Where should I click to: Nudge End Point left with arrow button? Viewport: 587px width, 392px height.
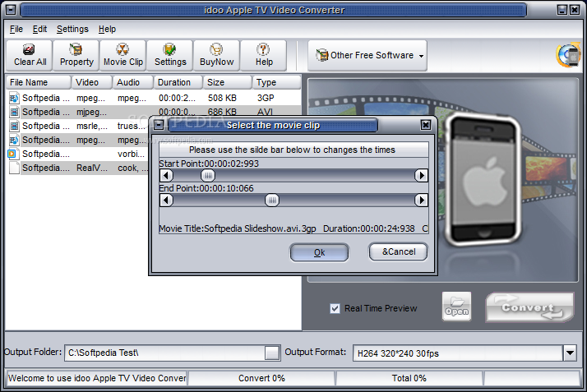166,201
